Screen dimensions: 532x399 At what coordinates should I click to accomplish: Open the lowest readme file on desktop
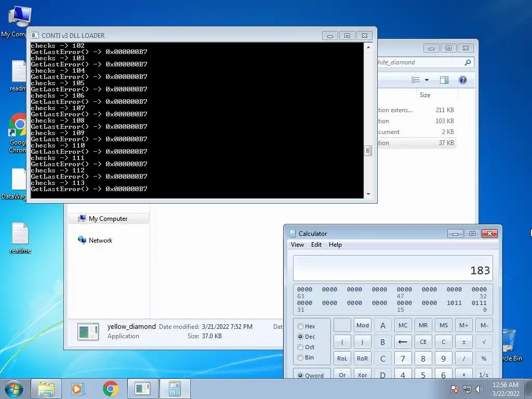(20, 238)
